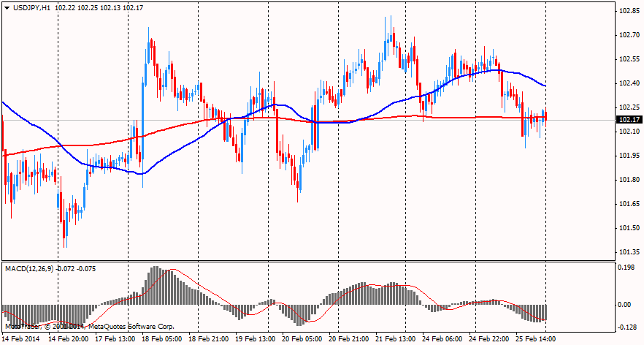Select the 101.35 price axis label
Screen dimensions: 644x345
click(629, 252)
